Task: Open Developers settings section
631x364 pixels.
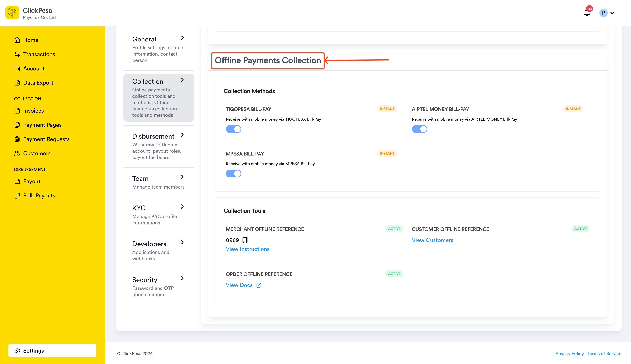Action: point(158,251)
